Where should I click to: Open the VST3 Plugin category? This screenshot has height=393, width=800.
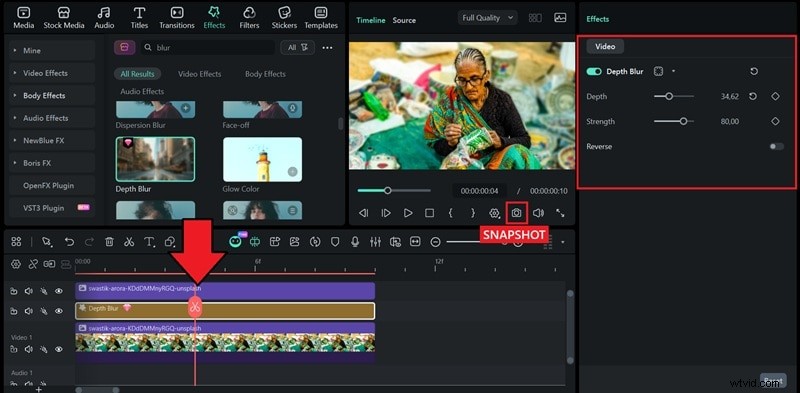tap(52, 208)
